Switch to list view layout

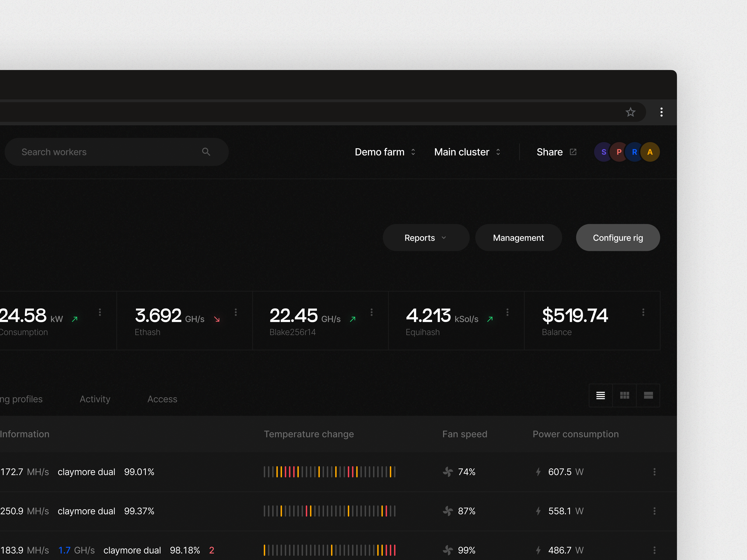tap(600, 395)
